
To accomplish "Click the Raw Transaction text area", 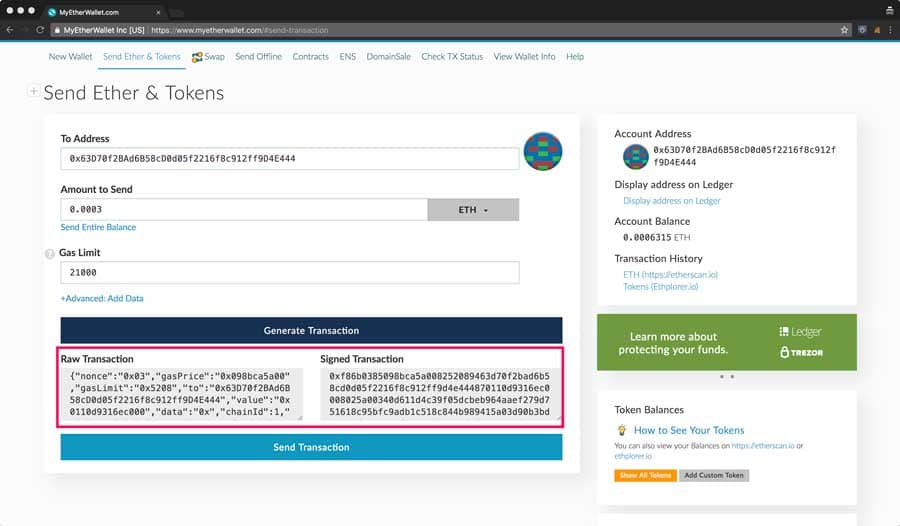I will 181,394.
